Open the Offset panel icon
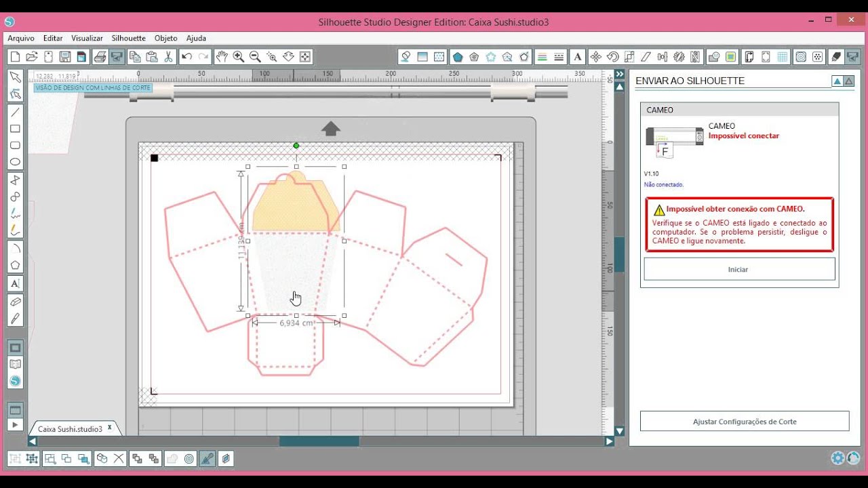 pos(801,57)
